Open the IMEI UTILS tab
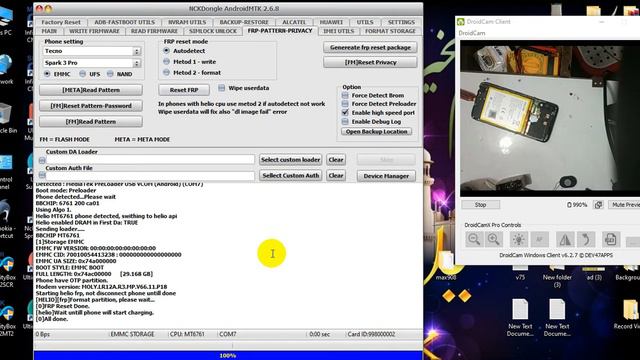The width and height of the screenshot is (640, 360). 339,31
